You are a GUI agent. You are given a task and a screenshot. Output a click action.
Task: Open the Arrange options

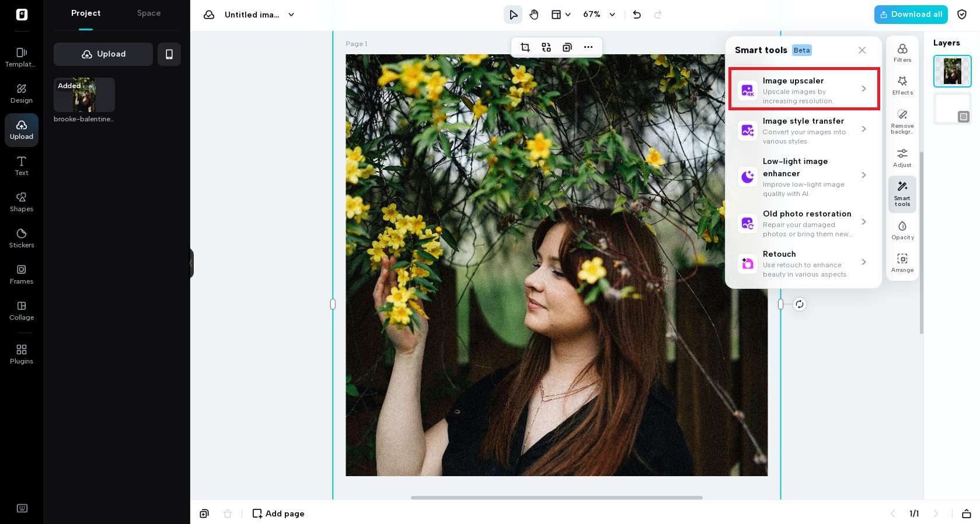coord(902,263)
